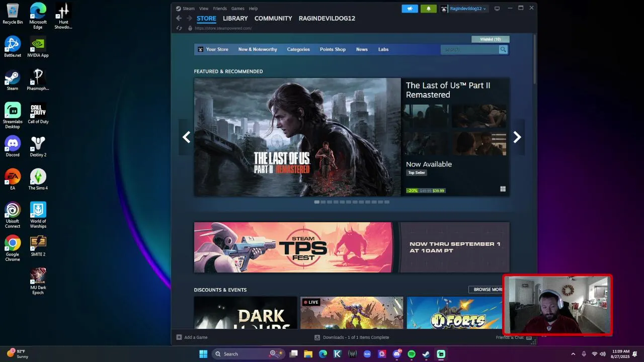The width and height of the screenshot is (644, 362).
Task: Switch to the LIBRARY tab
Action: (235, 18)
